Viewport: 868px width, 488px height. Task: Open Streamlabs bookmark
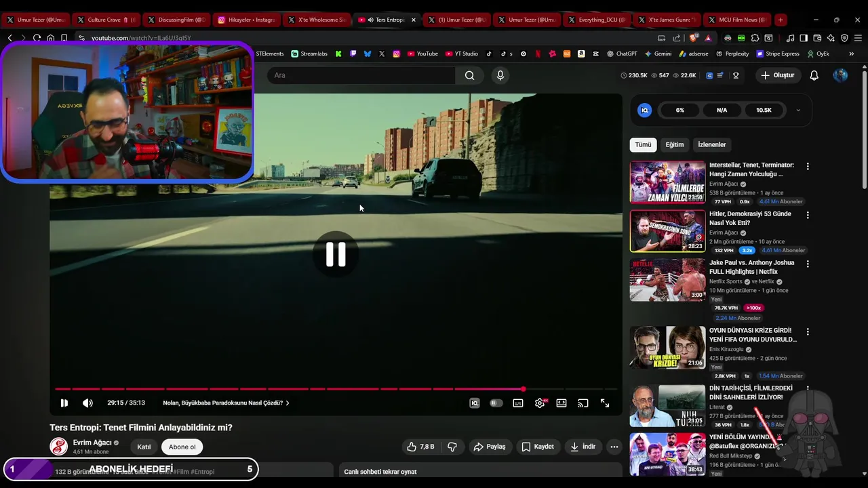click(309, 54)
